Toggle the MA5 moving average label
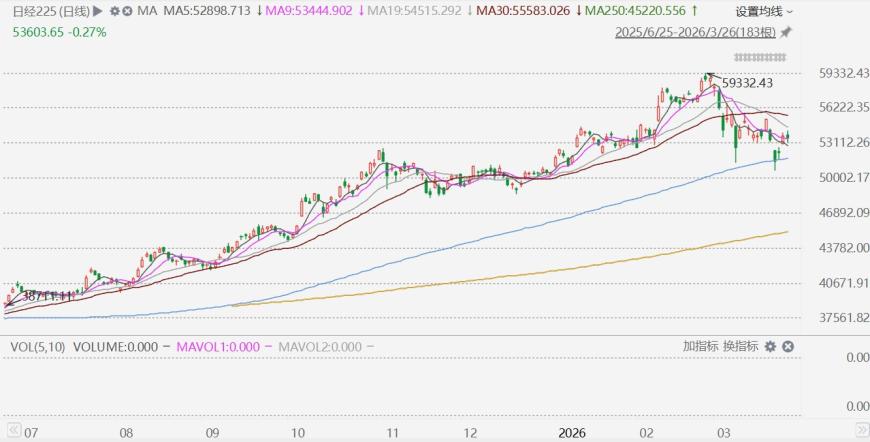The image size is (870, 442). point(207,11)
